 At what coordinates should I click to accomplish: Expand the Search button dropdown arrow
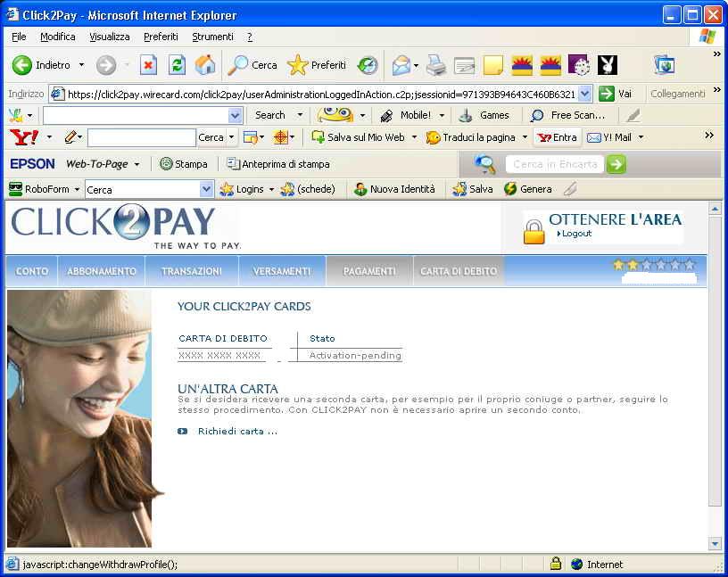(x=300, y=115)
